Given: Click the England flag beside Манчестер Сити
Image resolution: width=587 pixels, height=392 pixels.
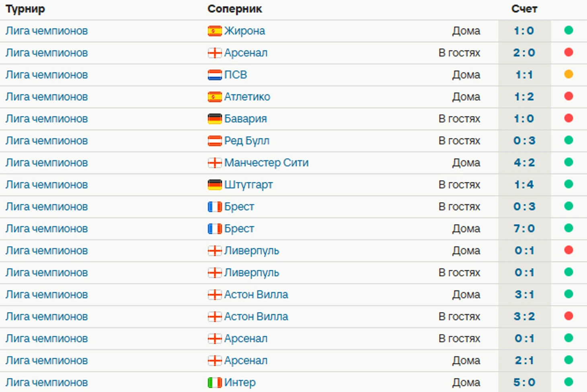Looking at the screenshot, I should point(215,163).
